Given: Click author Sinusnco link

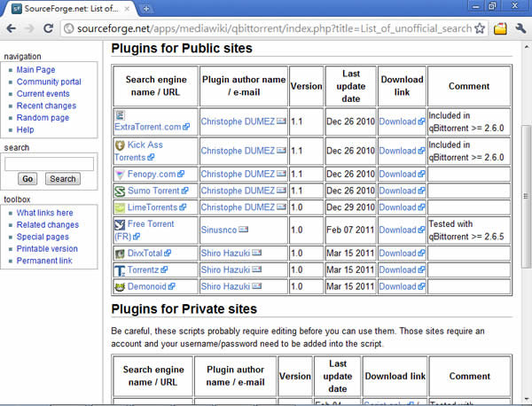Looking at the screenshot, I should (219, 230).
